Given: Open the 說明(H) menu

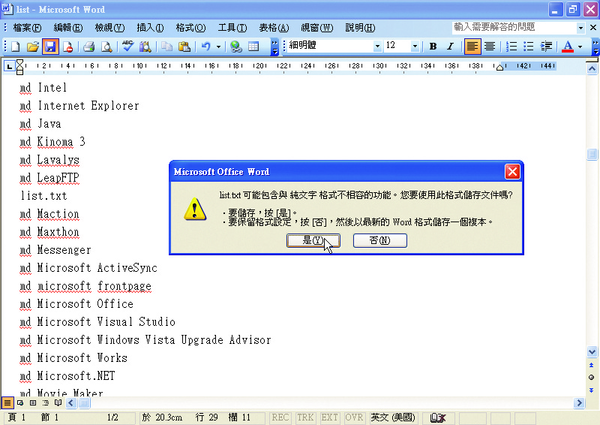Looking at the screenshot, I should tap(360, 28).
